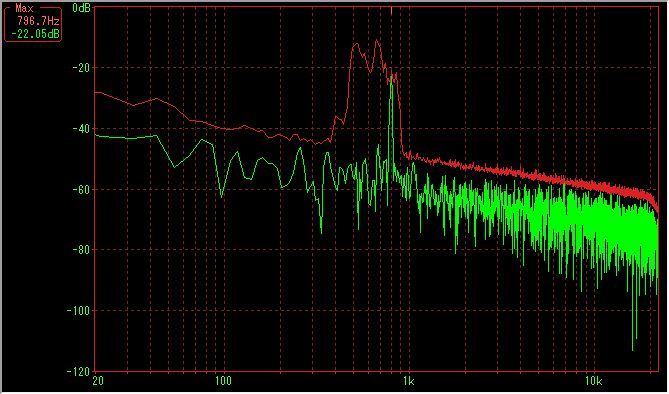Image resolution: width=669 pixels, height=394 pixels.
Task: Click the -20 dB axis label
Action: pos(81,68)
